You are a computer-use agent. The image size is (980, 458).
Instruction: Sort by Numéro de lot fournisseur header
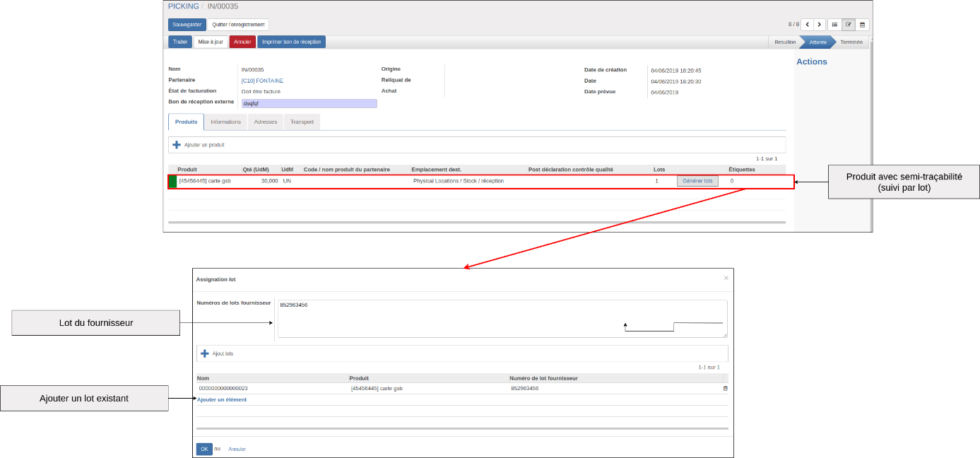pos(543,378)
